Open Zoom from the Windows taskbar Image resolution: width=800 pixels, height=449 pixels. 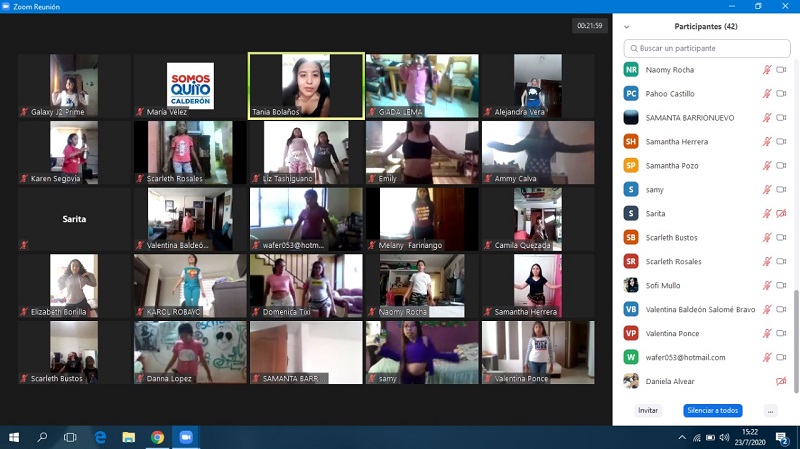(x=185, y=437)
